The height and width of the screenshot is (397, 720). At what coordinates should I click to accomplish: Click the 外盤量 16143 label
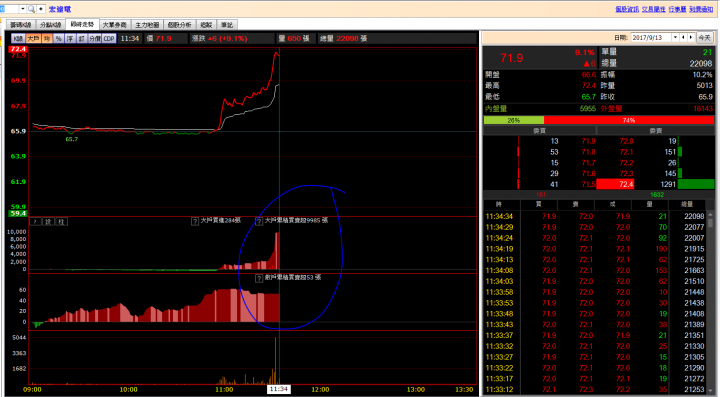[x=657, y=109]
